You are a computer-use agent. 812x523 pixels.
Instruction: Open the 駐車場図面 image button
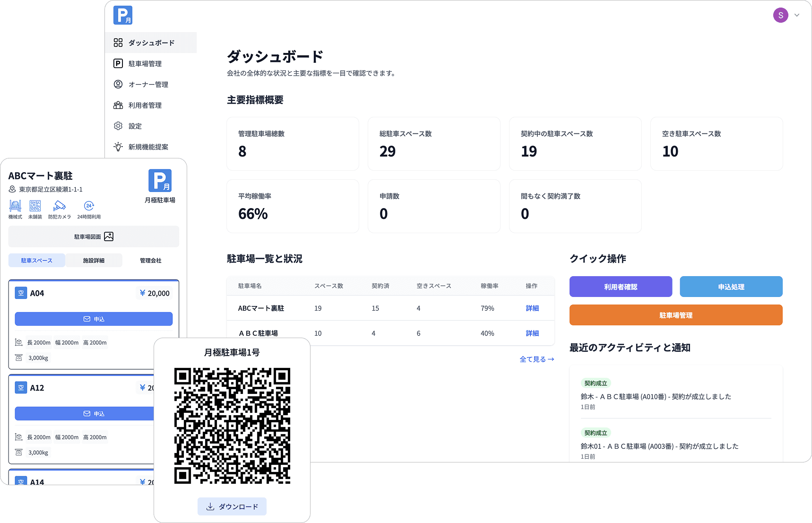94,236
